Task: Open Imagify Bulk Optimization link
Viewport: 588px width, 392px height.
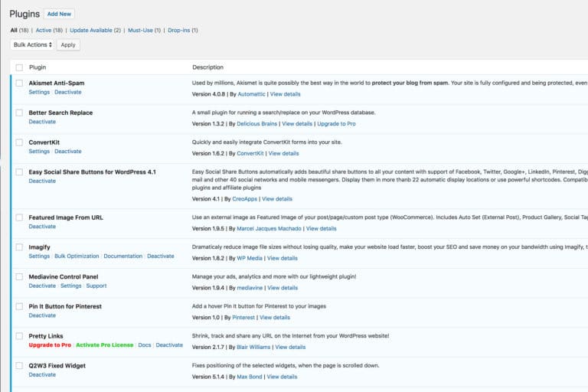Action: [x=77, y=256]
